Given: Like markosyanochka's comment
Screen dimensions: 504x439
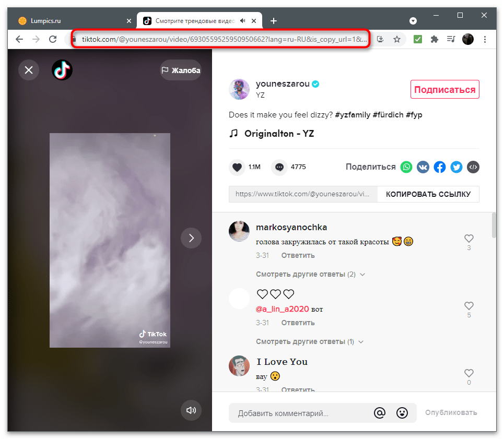Looking at the screenshot, I should [x=469, y=238].
